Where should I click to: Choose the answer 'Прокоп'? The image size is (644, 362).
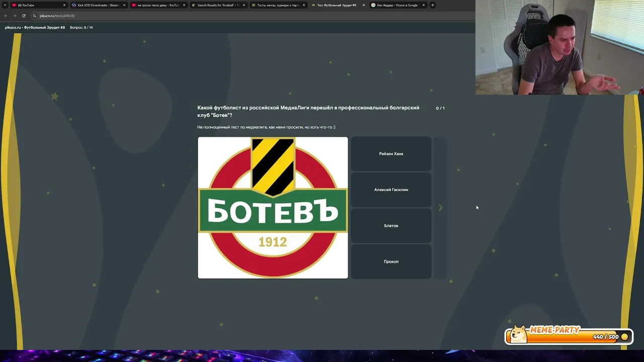tap(391, 261)
